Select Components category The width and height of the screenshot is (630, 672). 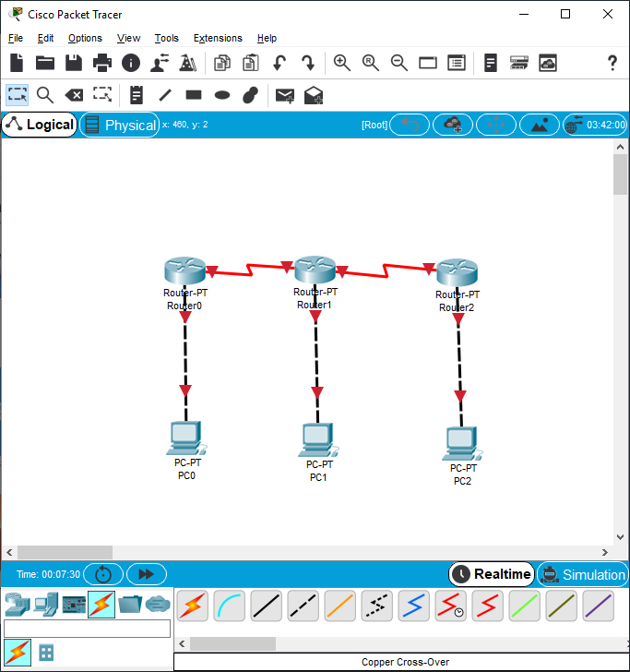point(74,605)
